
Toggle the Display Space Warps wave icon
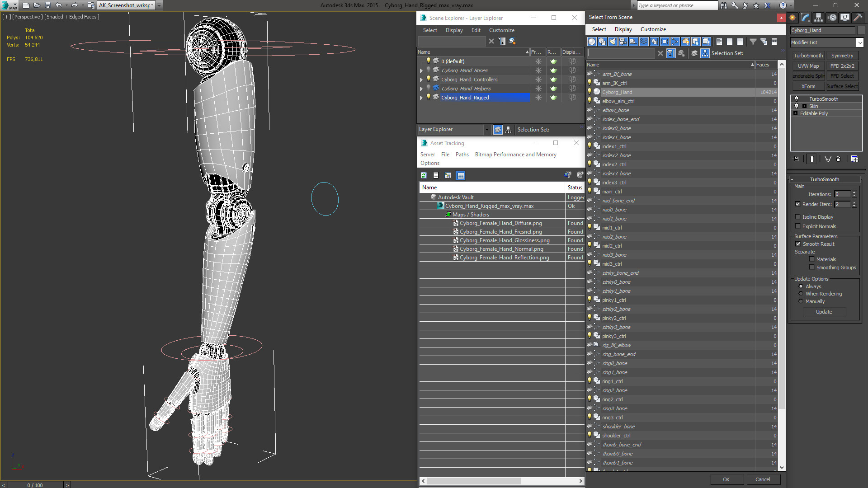click(x=644, y=42)
